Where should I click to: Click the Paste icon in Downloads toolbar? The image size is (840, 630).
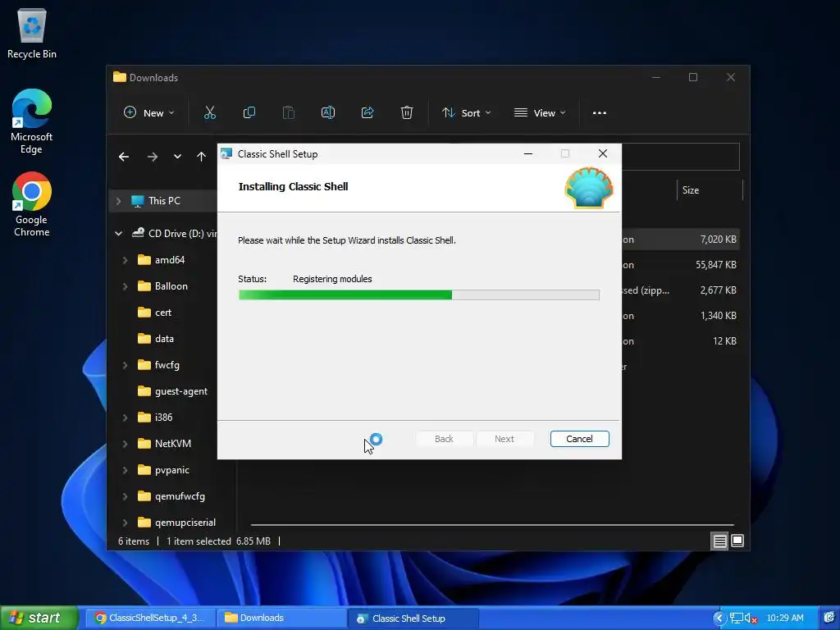[x=289, y=112]
